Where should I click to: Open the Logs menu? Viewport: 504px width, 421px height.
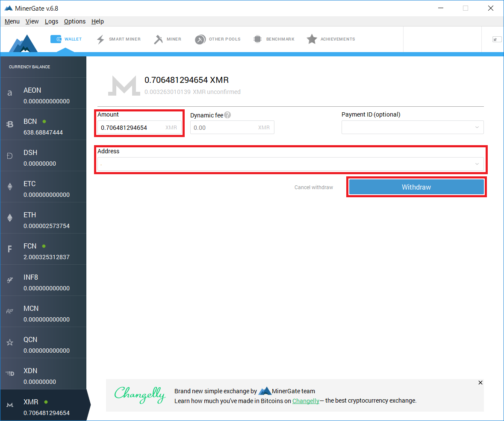point(51,21)
